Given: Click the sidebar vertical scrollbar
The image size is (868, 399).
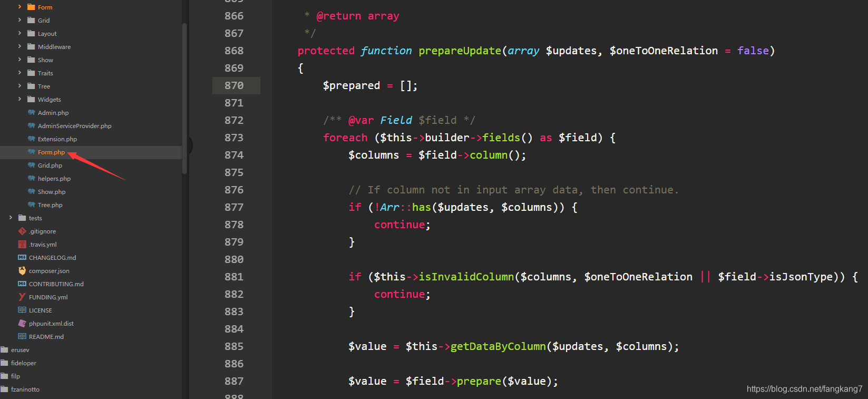Looking at the screenshot, I should 184,99.
